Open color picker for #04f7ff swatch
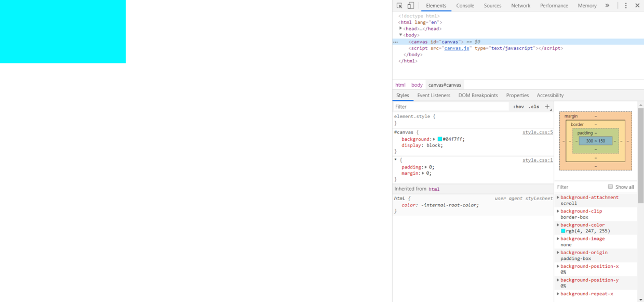Viewport: 644px width, 302px height. pos(440,139)
